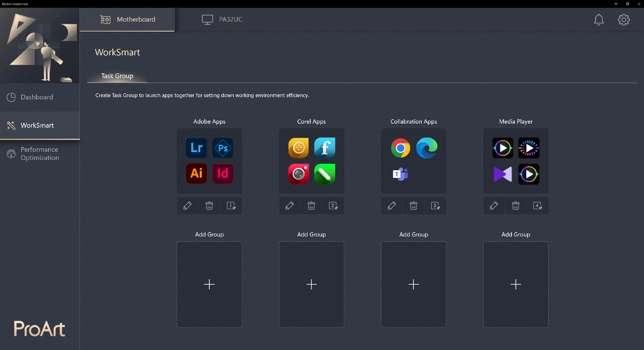Screen dimensions: 644x350
Task: Click the last Add Group plus box
Action: (516, 284)
